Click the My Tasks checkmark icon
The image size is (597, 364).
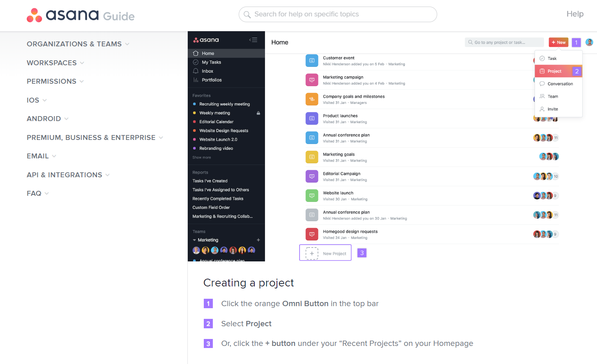pyautogui.click(x=196, y=62)
